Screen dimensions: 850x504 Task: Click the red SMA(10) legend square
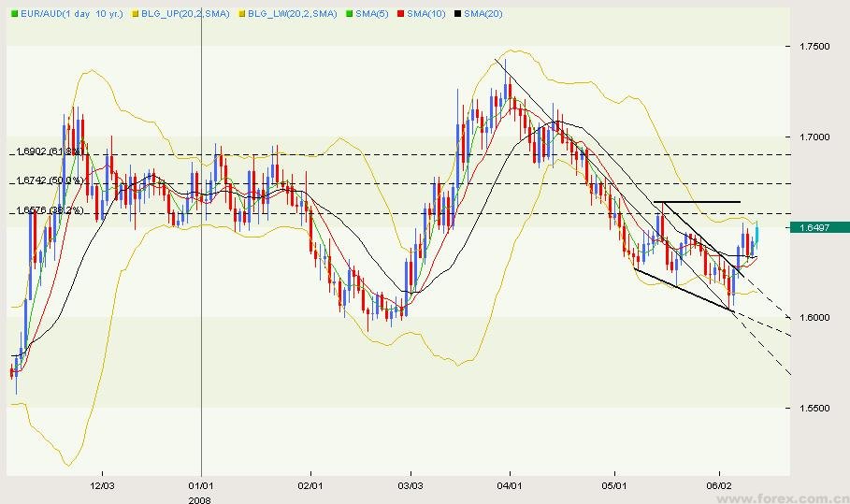pos(399,14)
